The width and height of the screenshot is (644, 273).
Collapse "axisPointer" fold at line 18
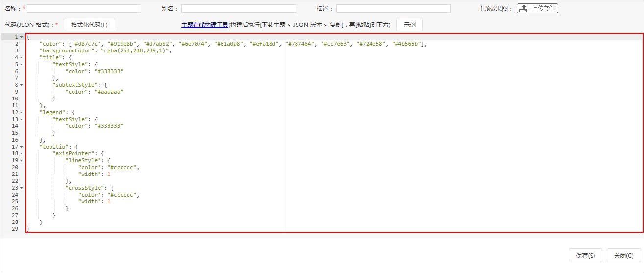point(22,153)
